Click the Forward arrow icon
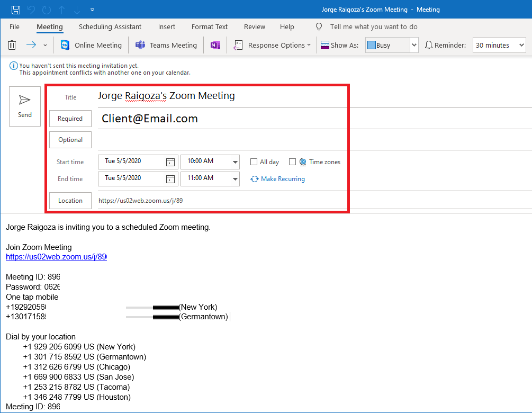Image resolution: width=532 pixels, height=413 pixels. (x=31, y=46)
